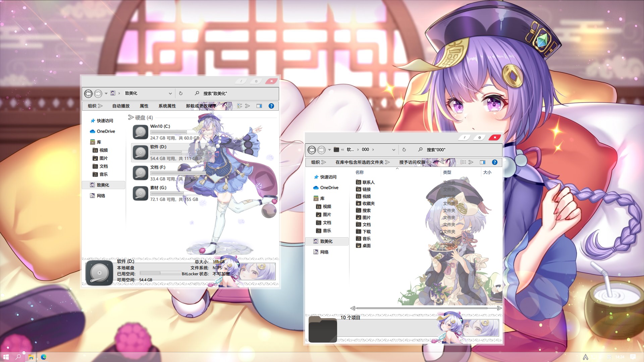Click 卸载或更改程序 toolbar item
Screen dimensions: 644x362
tap(201, 106)
